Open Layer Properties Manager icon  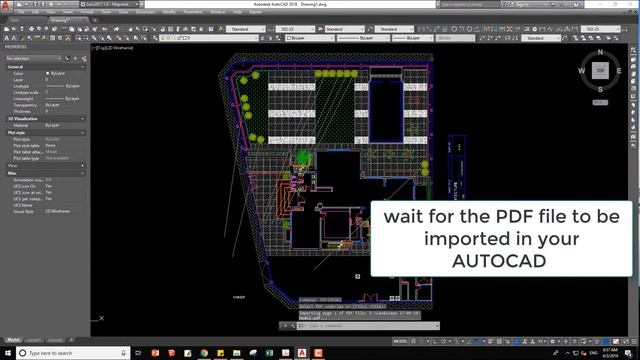click(155, 38)
